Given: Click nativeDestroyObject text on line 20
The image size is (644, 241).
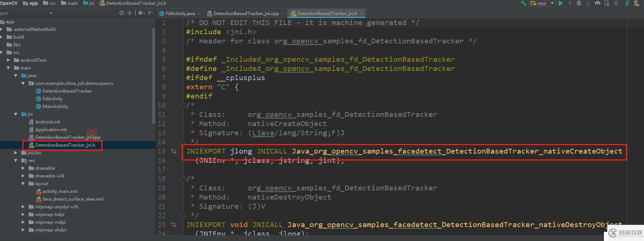Looking at the screenshot, I should [x=289, y=197].
